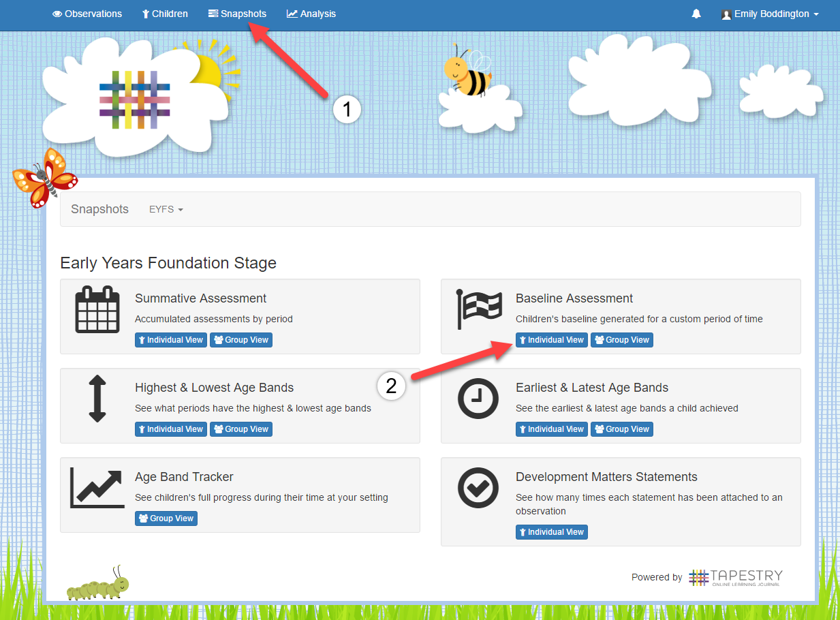Click the Early Years Foundation Stage heading

(168, 263)
